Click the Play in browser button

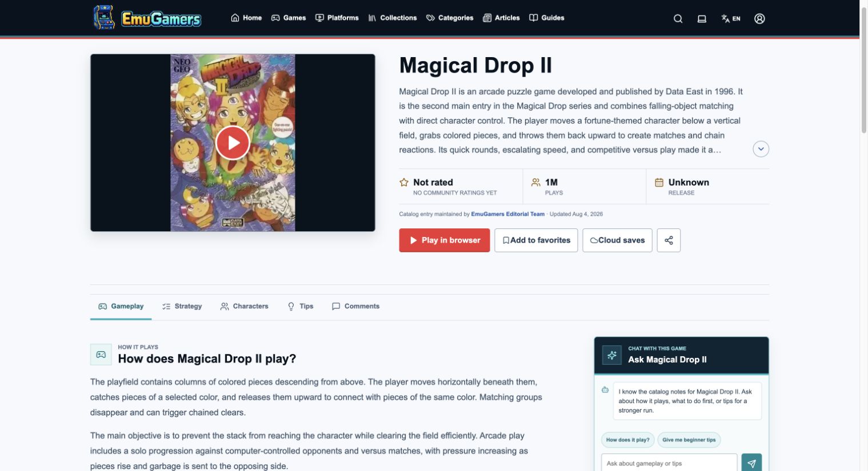click(x=444, y=240)
